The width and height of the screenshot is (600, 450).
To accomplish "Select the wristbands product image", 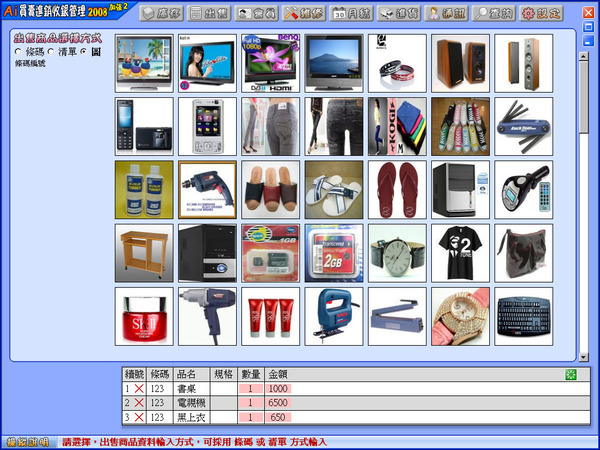I will pos(397,64).
